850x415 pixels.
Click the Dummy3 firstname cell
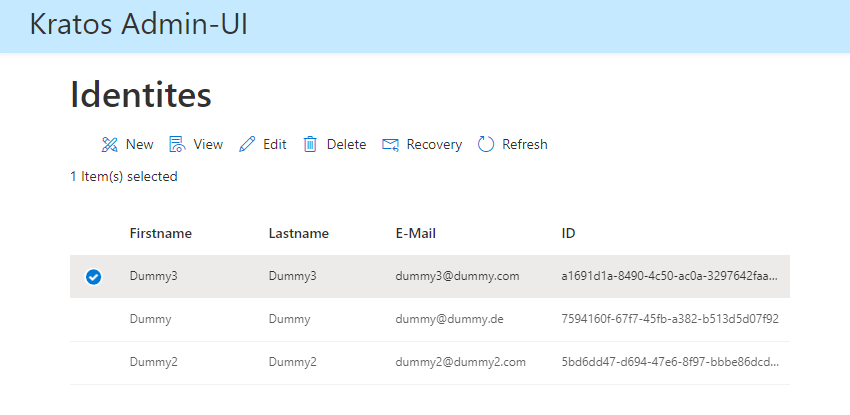pyautogui.click(x=153, y=276)
